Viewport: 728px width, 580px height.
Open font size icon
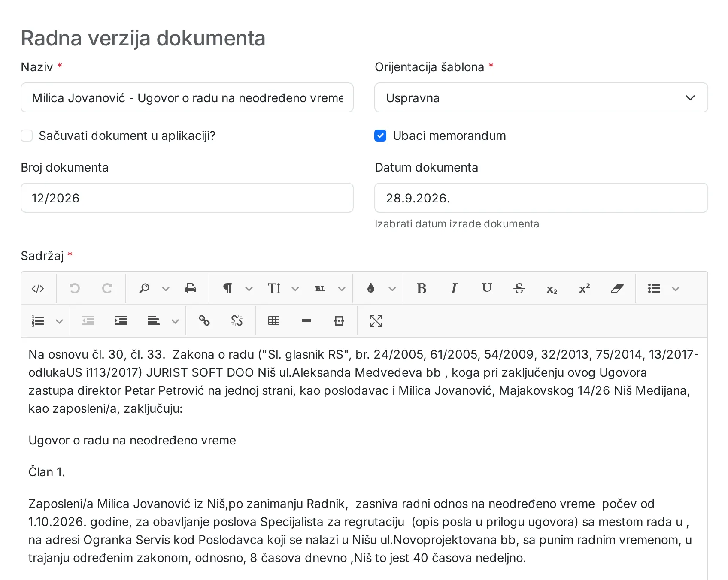coord(274,288)
